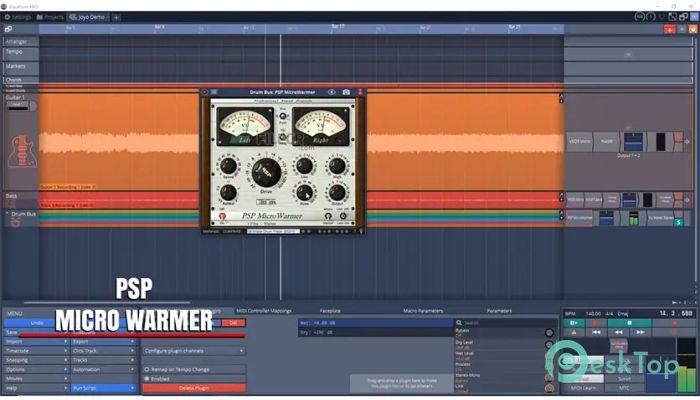Click the stacked panels icon above the track list
700x400 pixels.
click(x=8, y=29)
